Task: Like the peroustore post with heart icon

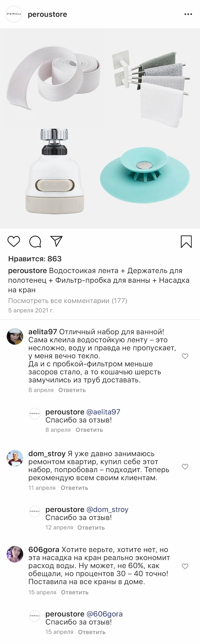Action: 14,241
